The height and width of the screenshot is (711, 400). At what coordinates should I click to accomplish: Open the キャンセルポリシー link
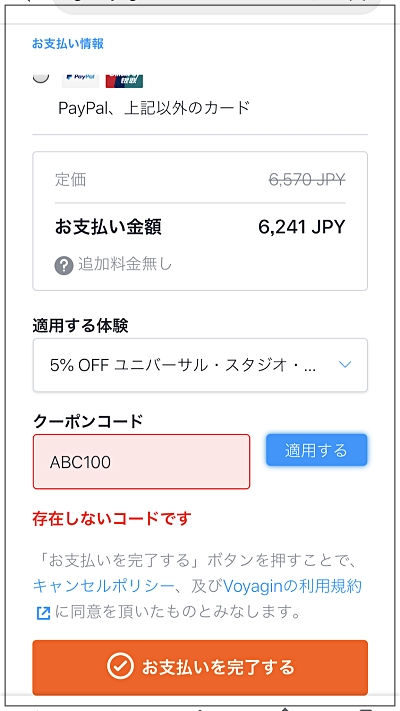pyautogui.click(x=103, y=586)
